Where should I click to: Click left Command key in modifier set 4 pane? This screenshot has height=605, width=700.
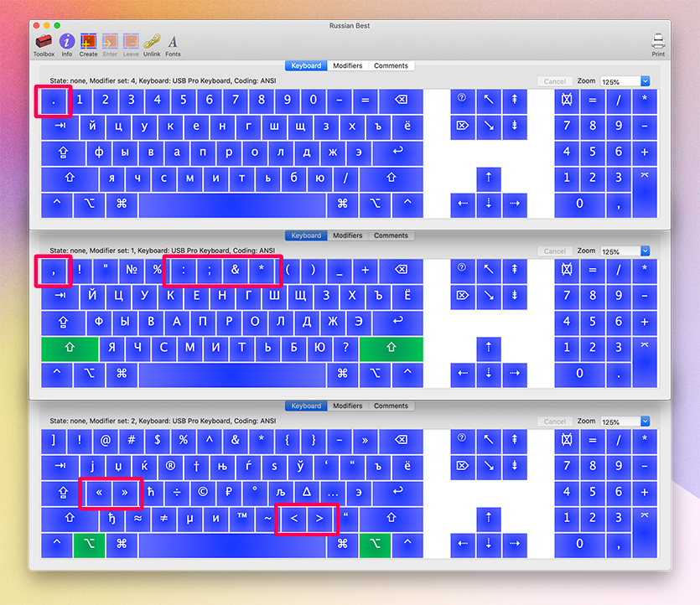(122, 205)
